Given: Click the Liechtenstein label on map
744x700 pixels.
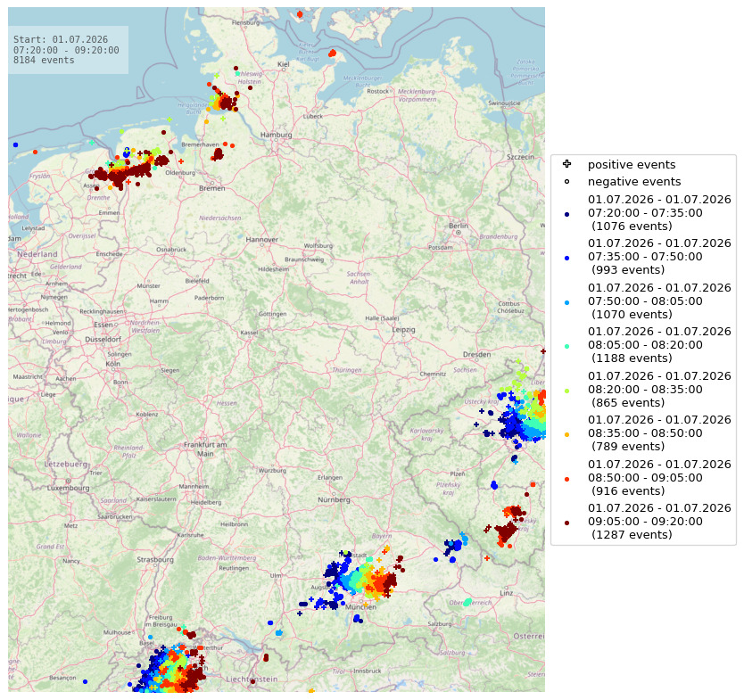Looking at the screenshot, I should pos(252,679).
